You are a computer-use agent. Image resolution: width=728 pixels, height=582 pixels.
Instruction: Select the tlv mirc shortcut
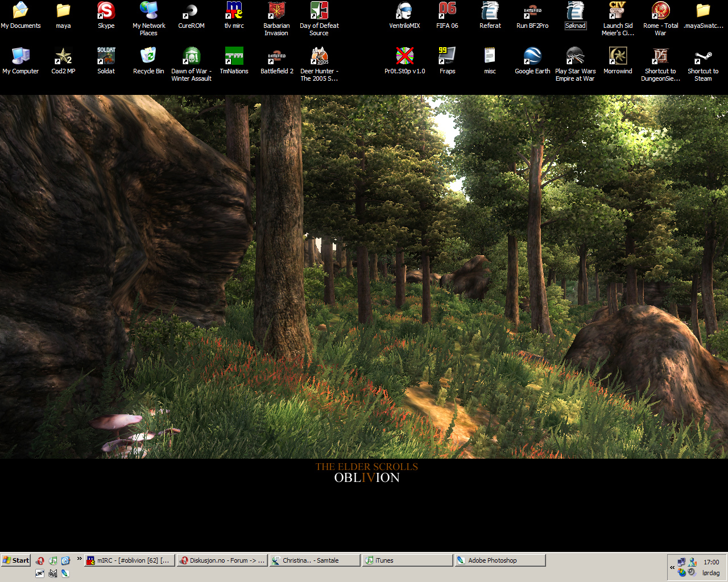click(234, 15)
